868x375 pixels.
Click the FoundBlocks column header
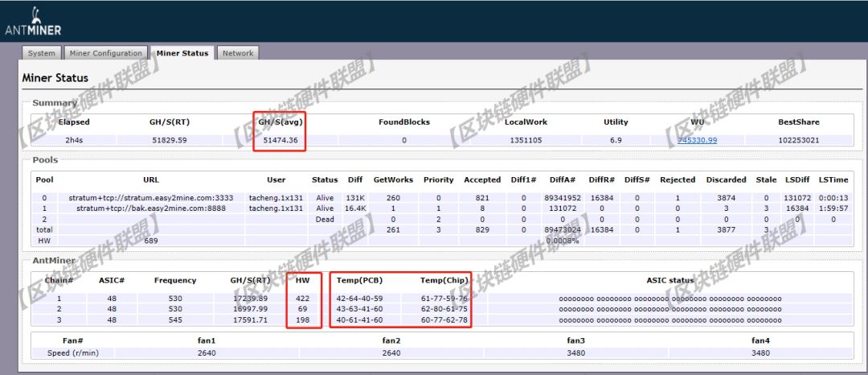[404, 122]
